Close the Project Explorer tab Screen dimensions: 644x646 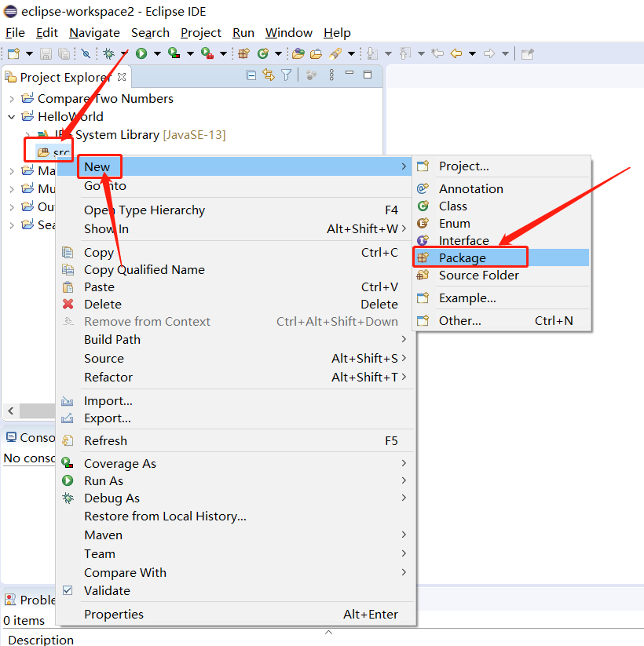[122, 77]
